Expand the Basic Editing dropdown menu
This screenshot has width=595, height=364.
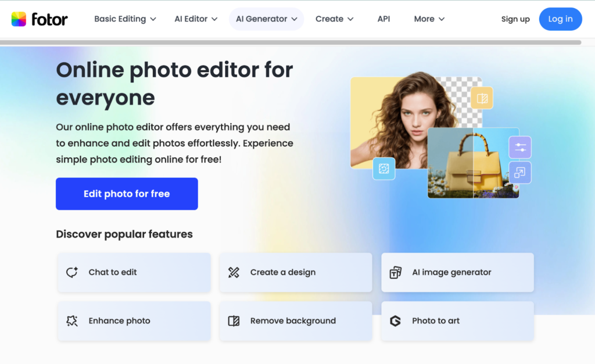point(125,19)
